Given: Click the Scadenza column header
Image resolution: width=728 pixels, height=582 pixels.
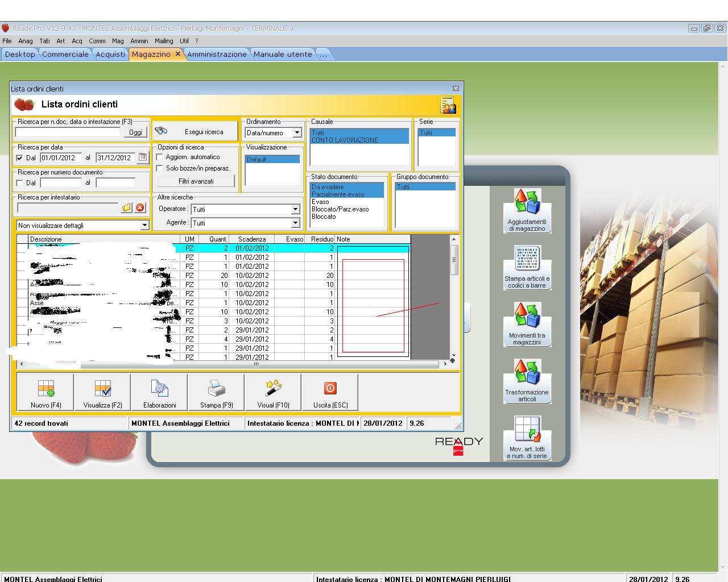Looking at the screenshot, I should tap(252, 239).
